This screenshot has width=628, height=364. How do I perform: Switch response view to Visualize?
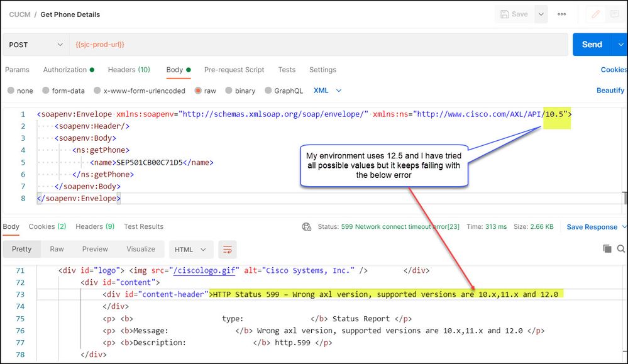pyautogui.click(x=141, y=249)
